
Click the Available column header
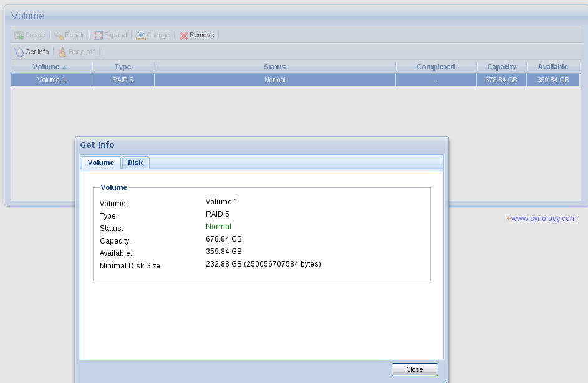pos(552,67)
